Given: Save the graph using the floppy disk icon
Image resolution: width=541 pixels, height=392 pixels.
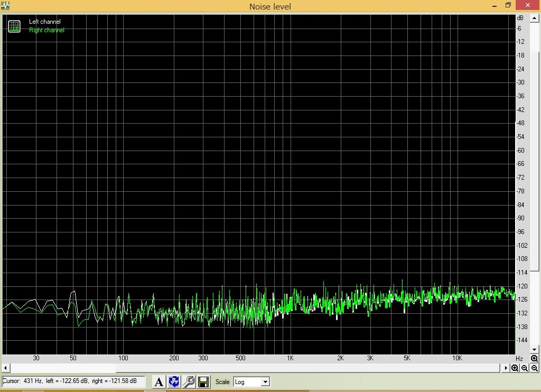Looking at the screenshot, I should 203,381.
